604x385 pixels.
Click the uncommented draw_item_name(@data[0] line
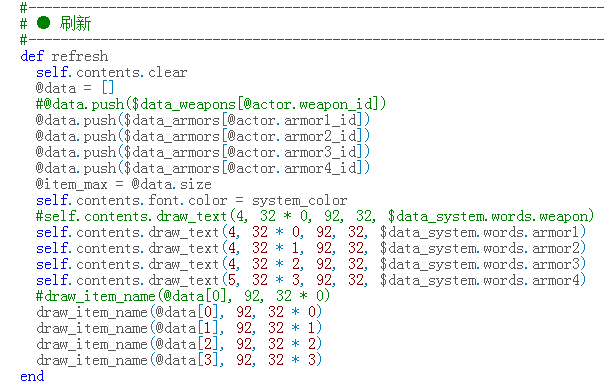[179, 312]
